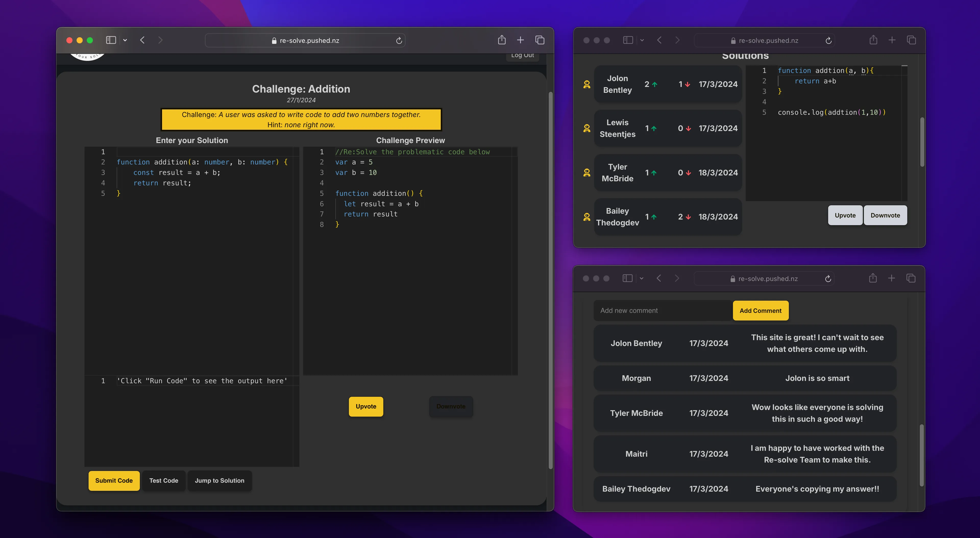Image resolution: width=980 pixels, height=538 pixels.
Task: Go forward in the Solutions window
Action: (x=677, y=40)
